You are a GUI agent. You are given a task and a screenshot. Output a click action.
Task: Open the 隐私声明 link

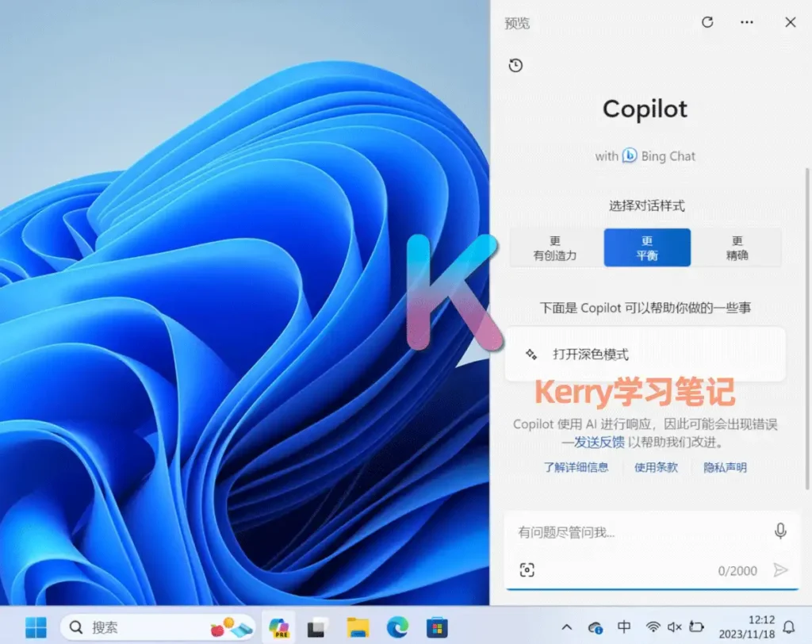(x=725, y=467)
